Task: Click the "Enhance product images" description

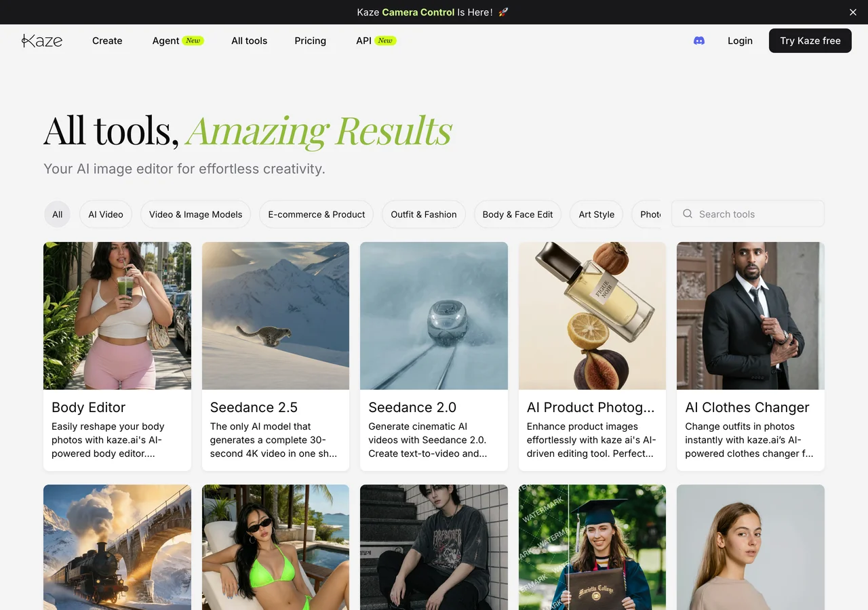Action: tap(591, 440)
